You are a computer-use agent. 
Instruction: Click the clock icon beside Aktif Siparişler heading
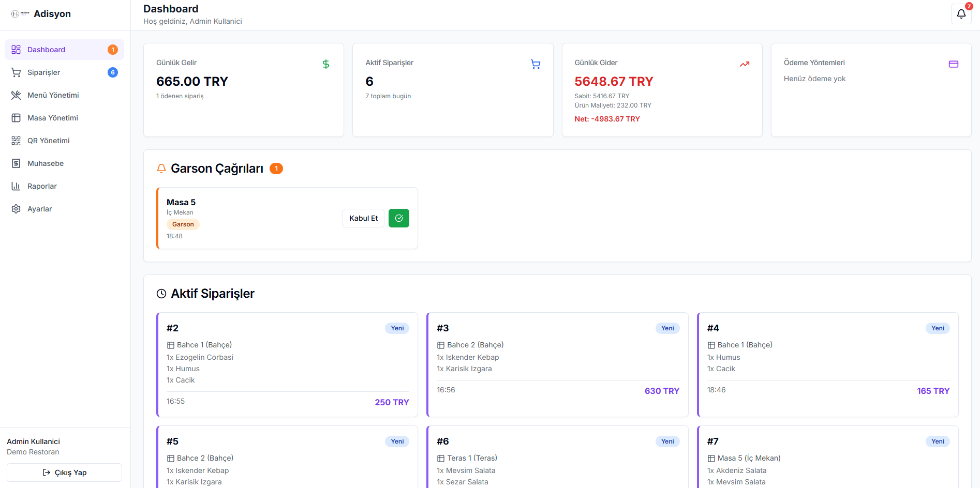click(161, 294)
